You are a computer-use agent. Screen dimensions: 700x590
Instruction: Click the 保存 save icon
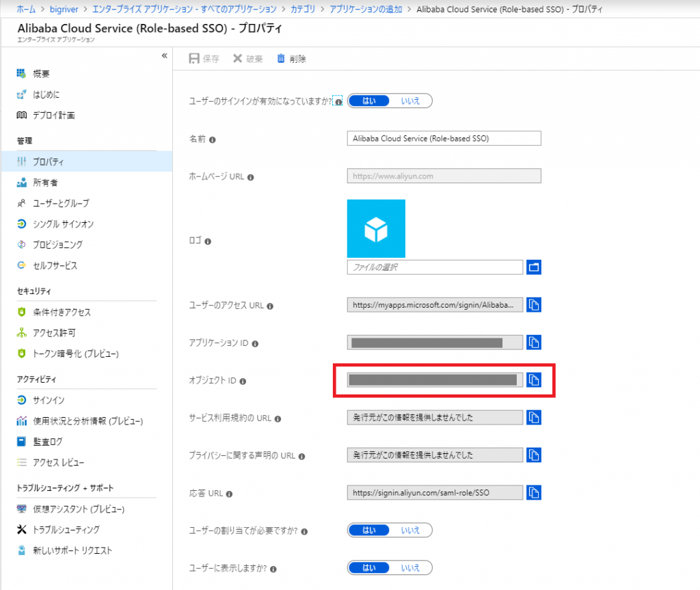[194, 59]
